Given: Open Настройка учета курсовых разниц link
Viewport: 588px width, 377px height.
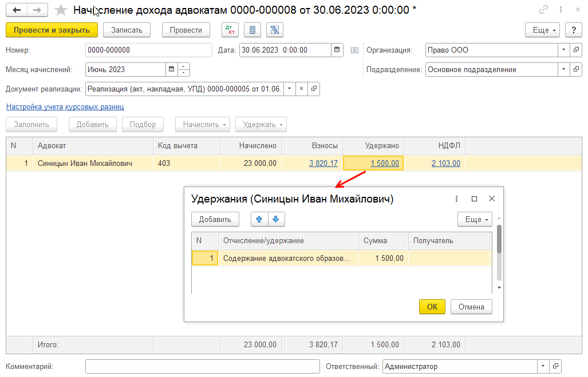Looking at the screenshot, I should pyautogui.click(x=65, y=106).
